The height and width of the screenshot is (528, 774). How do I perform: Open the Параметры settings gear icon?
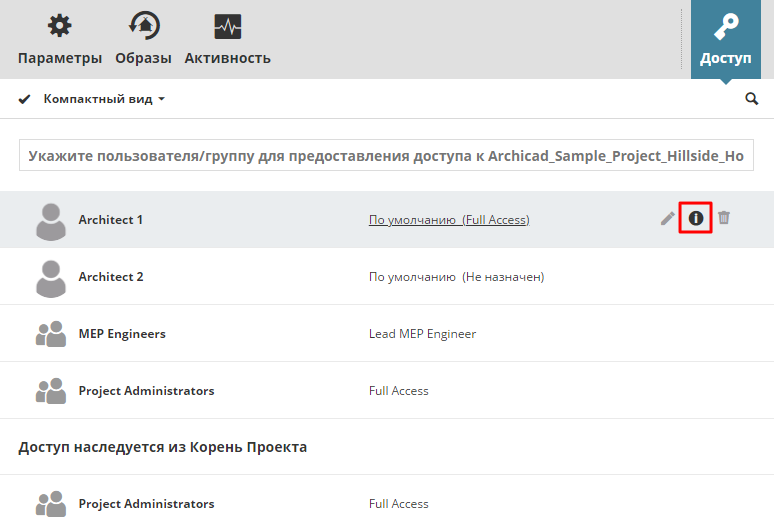pos(60,27)
